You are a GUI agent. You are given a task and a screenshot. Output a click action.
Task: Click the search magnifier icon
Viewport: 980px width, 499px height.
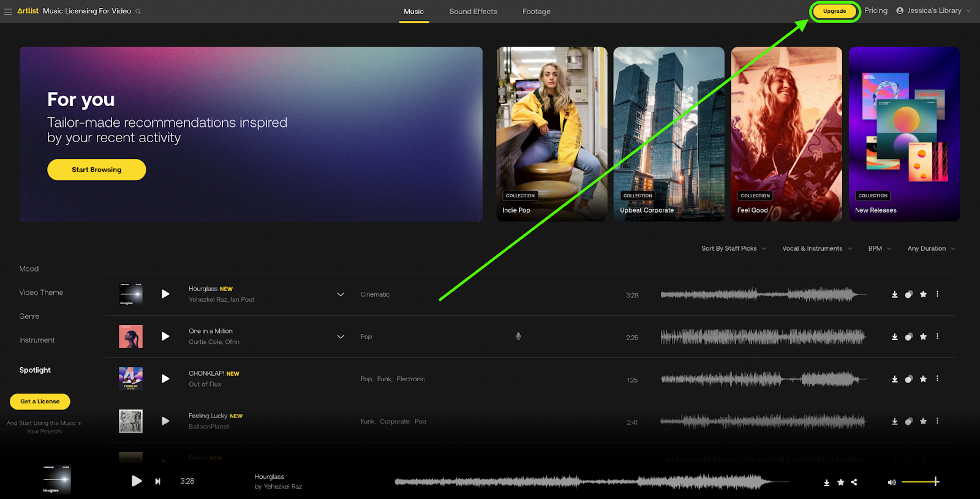coord(138,12)
